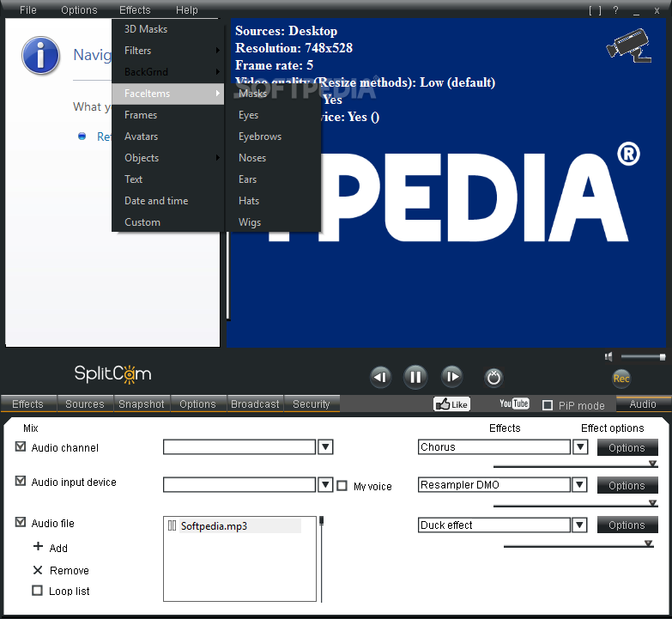Screen dimensions: 672x619
Task: Switch to the Audio tab
Action: point(643,404)
